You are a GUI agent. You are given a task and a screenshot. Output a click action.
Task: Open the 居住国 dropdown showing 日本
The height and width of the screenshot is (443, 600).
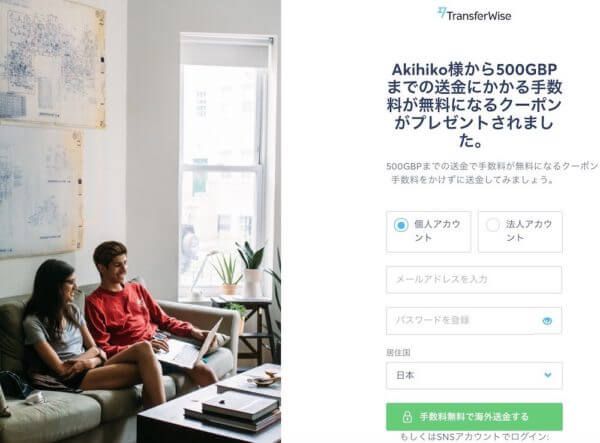(x=474, y=375)
